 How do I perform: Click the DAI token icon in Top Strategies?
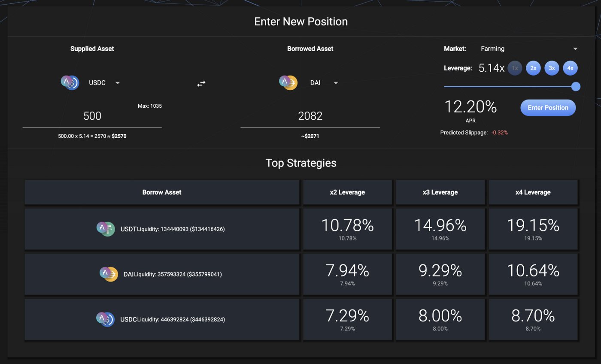(109, 274)
